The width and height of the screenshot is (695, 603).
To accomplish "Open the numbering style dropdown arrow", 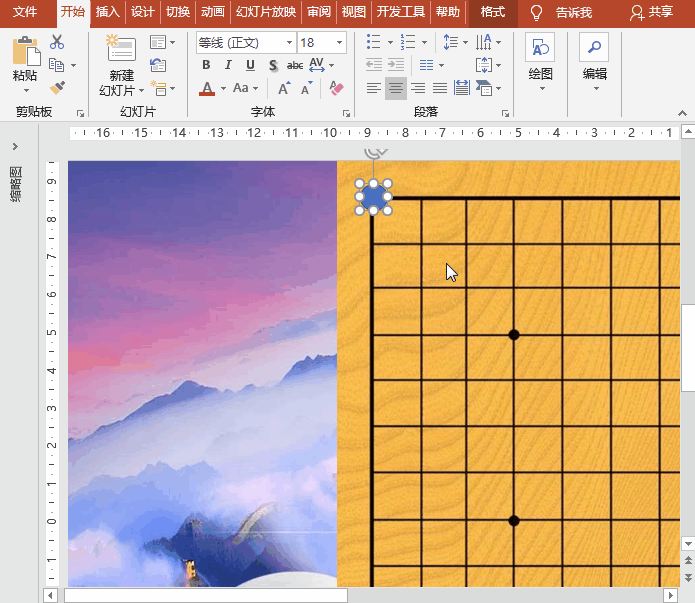I will click(424, 43).
